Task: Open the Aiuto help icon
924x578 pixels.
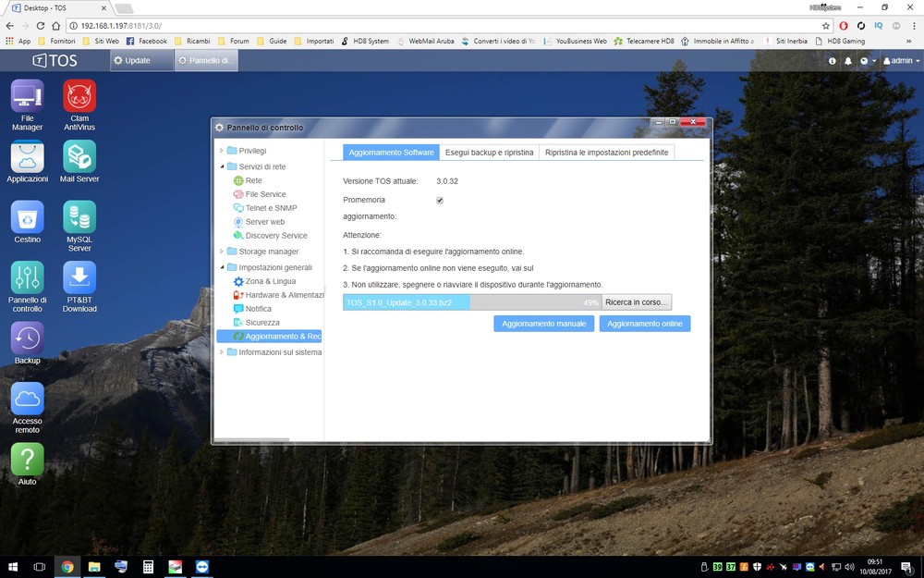Action: click(27, 460)
